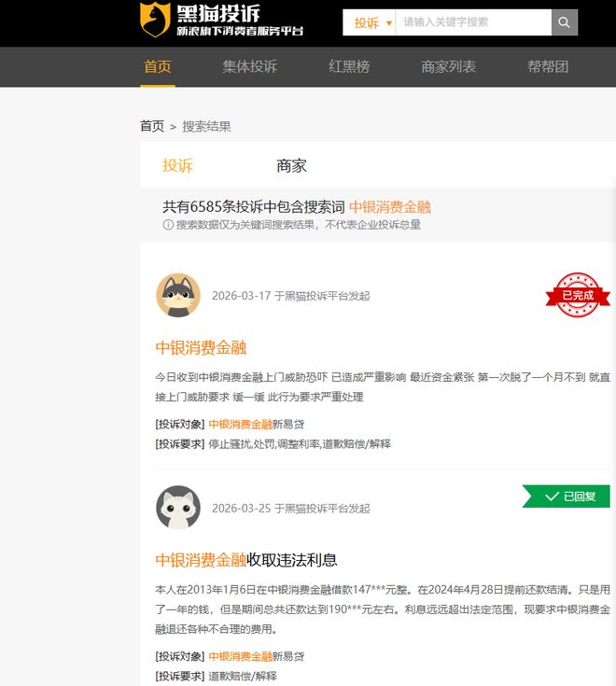616x686 pixels.
Task: Open the 红黑榜 navigation tab
Action: click(349, 67)
